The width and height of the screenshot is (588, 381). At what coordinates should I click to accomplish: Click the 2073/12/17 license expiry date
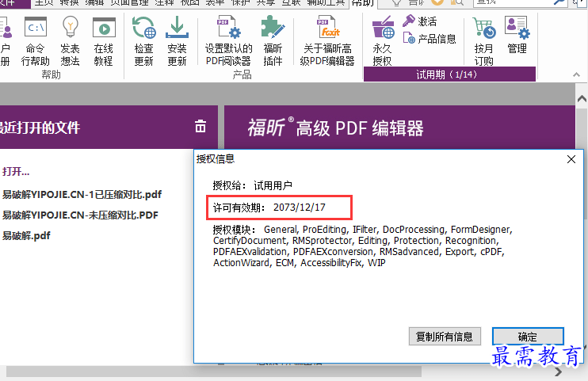click(300, 208)
